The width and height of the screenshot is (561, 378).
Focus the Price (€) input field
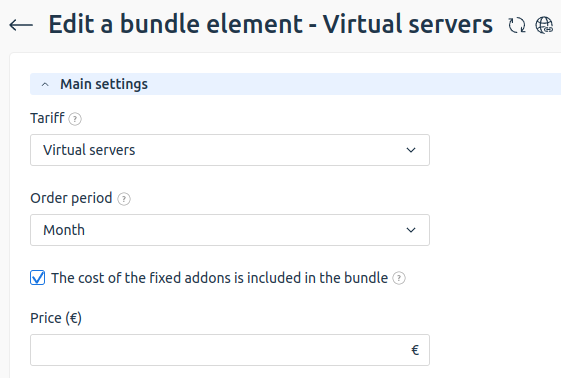click(x=230, y=350)
